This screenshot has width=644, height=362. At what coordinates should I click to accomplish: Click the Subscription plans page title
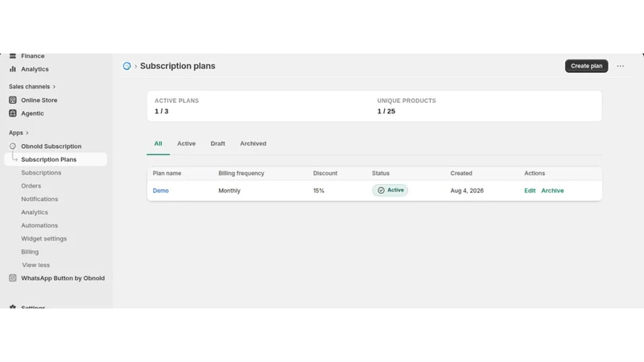coord(177,66)
